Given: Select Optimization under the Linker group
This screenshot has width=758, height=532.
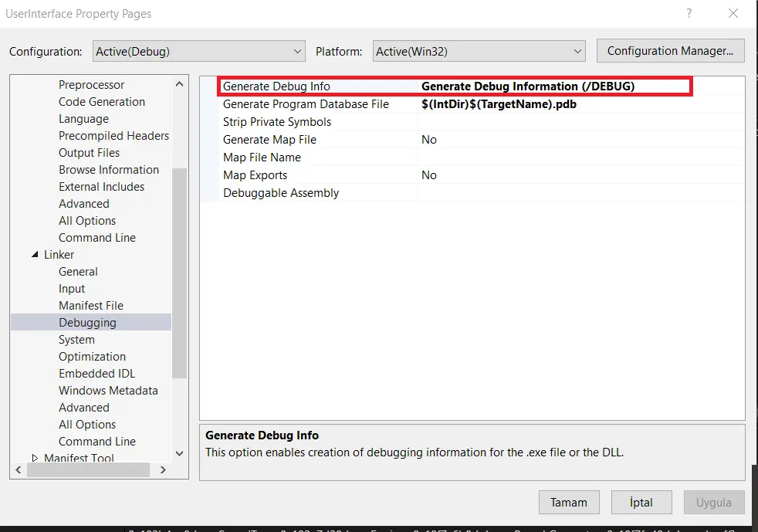Looking at the screenshot, I should [x=92, y=356].
